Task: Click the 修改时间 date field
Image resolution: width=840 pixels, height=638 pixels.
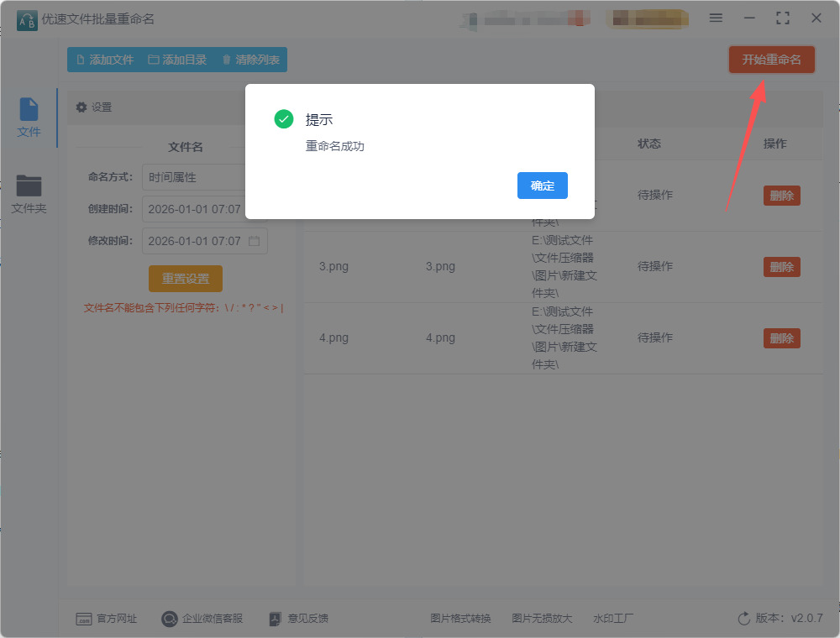Action: click(x=205, y=241)
